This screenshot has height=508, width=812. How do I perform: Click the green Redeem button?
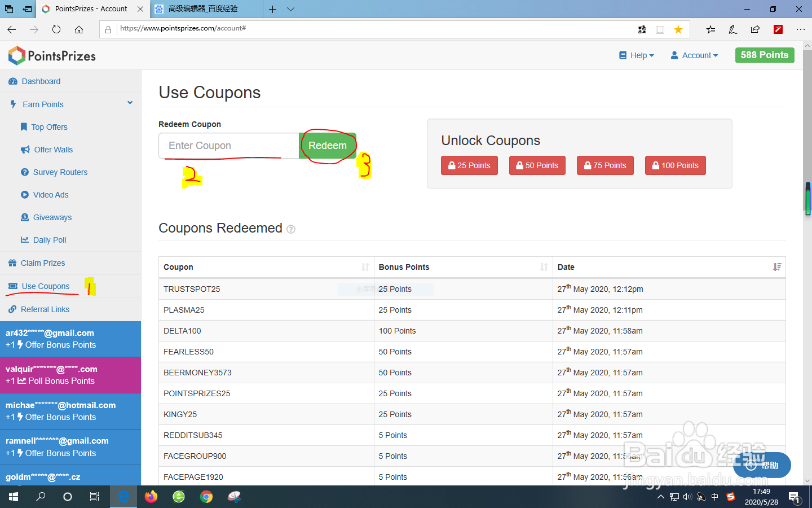click(x=328, y=146)
